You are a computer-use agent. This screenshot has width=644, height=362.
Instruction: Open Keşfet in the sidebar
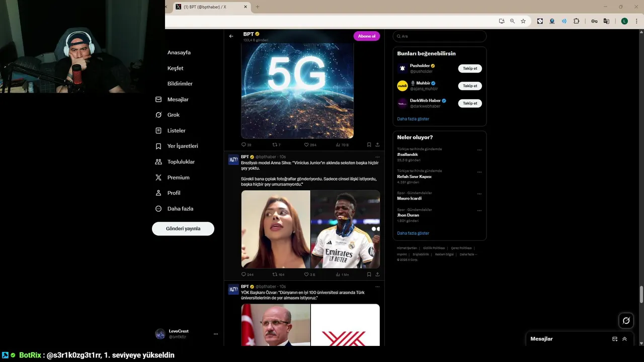pyautogui.click(x=175, y=68)
